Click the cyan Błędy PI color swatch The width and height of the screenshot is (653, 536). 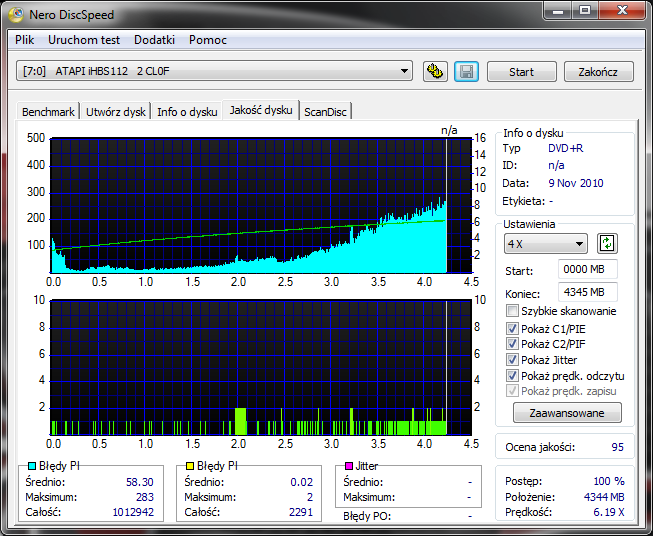point(32,466)
